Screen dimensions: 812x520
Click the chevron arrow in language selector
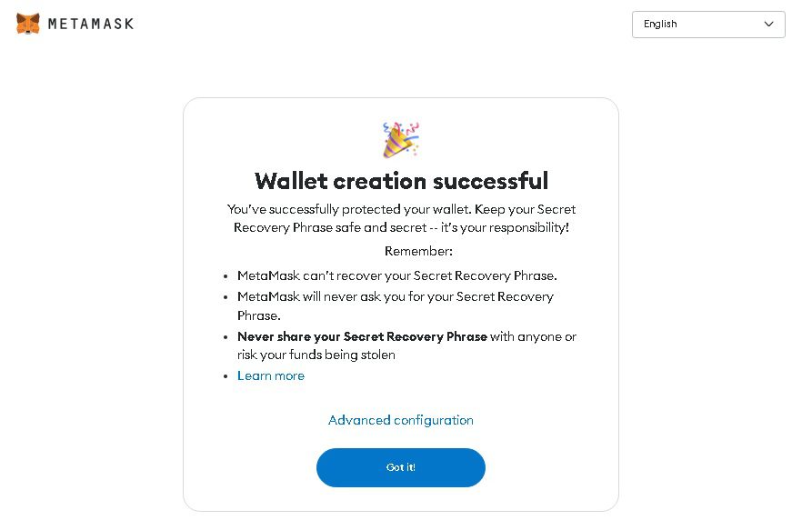tap(769, 25)
